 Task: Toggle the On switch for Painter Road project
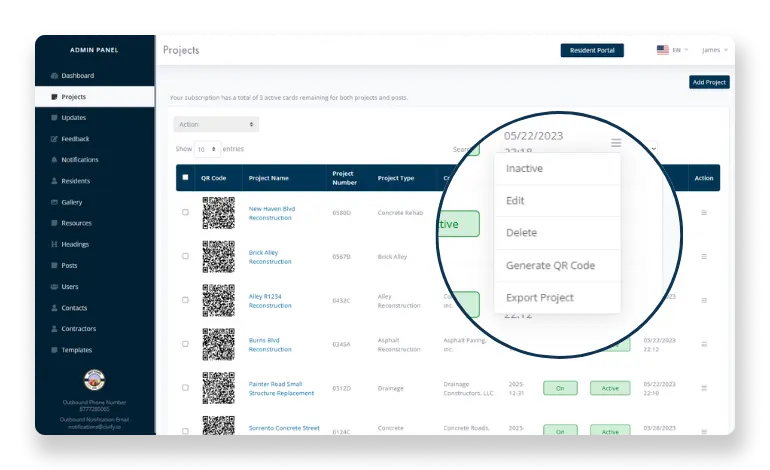(560, 386)
